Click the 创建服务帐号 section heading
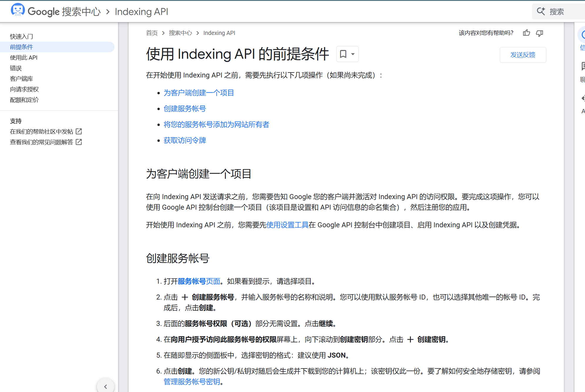 tap(178, 258)
